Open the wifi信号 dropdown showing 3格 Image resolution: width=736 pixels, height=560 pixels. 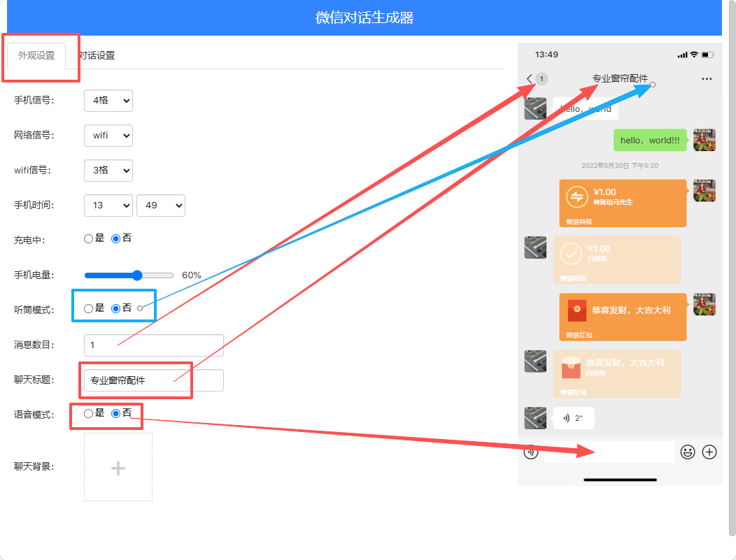[x=108, y=171]
